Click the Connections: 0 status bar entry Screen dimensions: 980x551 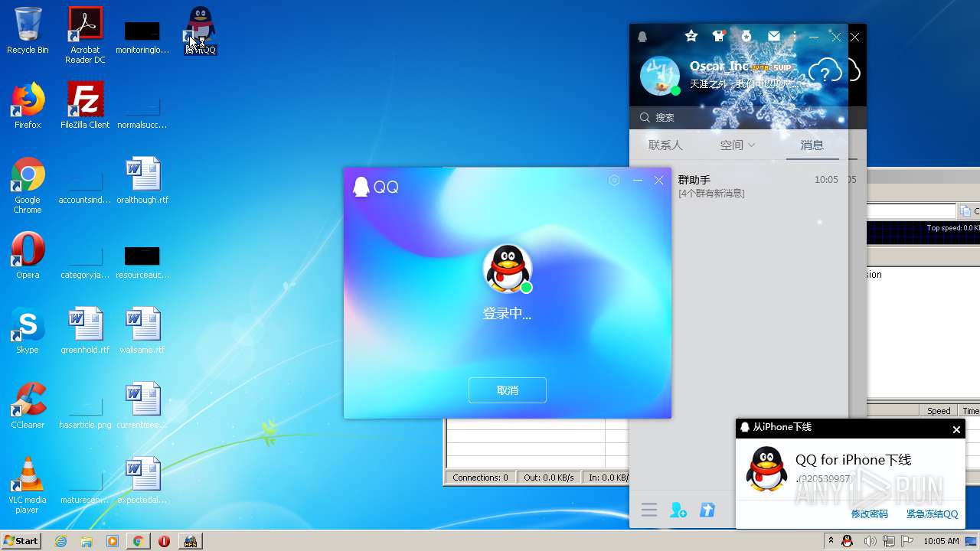coord(480,478)
